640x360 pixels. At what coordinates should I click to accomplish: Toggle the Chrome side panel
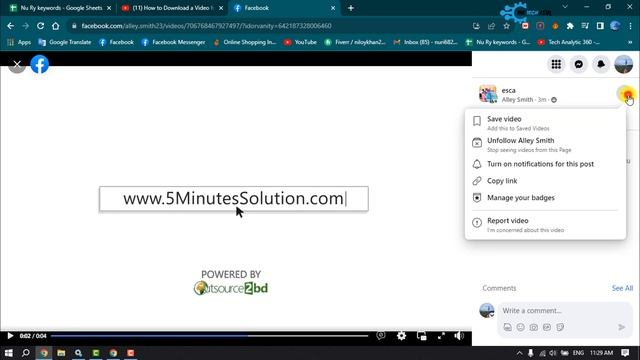(600, 26)
